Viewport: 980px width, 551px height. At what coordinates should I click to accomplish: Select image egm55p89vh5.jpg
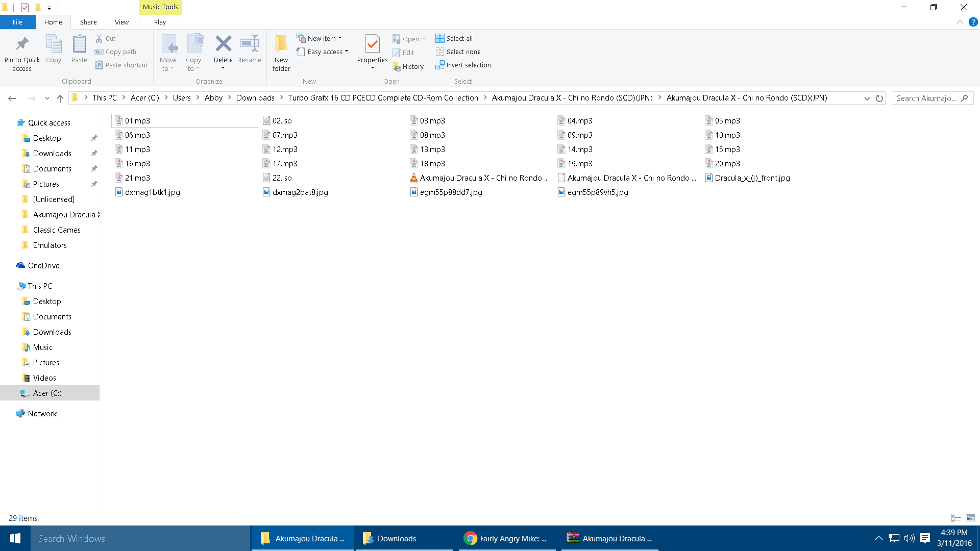pos(593,192)
